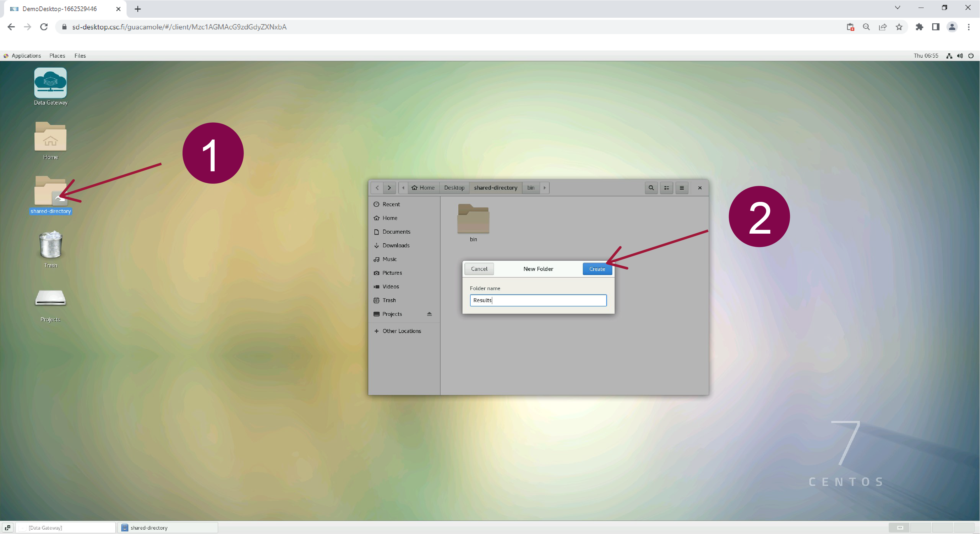Click the volume icon in top panel
The image size is (980, 534).
point(960,56)
